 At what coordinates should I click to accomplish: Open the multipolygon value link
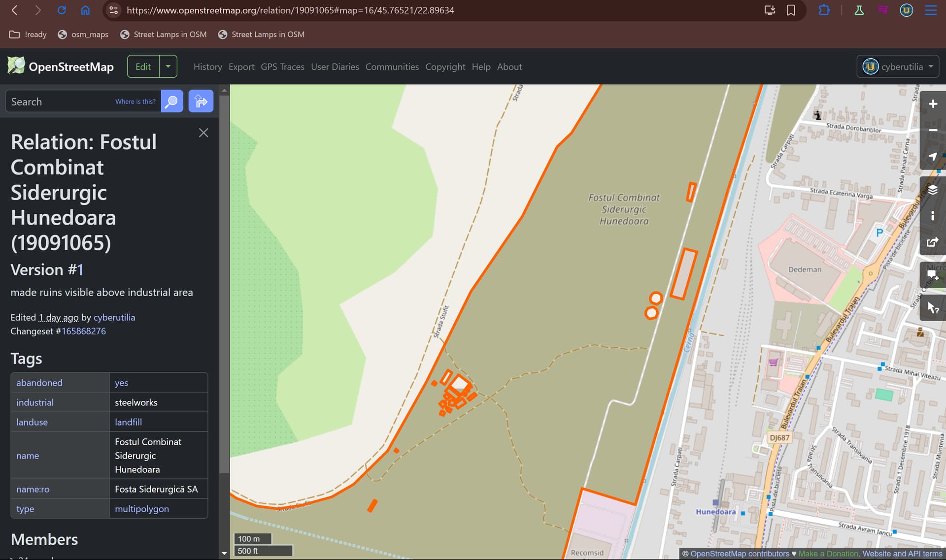click(142, 509)
